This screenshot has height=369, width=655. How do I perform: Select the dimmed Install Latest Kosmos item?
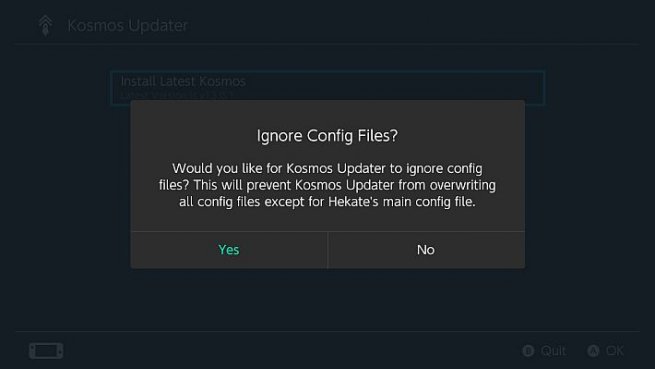pyautogui.click(x=328, y=86)
